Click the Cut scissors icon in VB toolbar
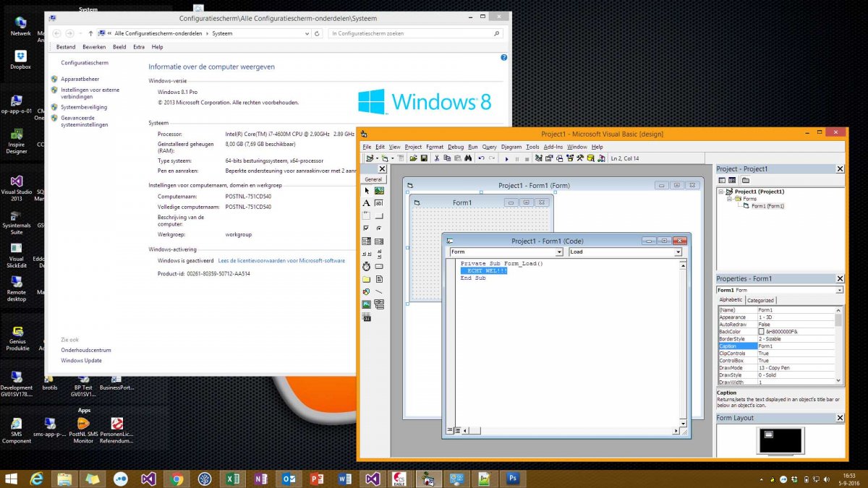The height and width of the screenshot is (488, 868). [436, 158]
